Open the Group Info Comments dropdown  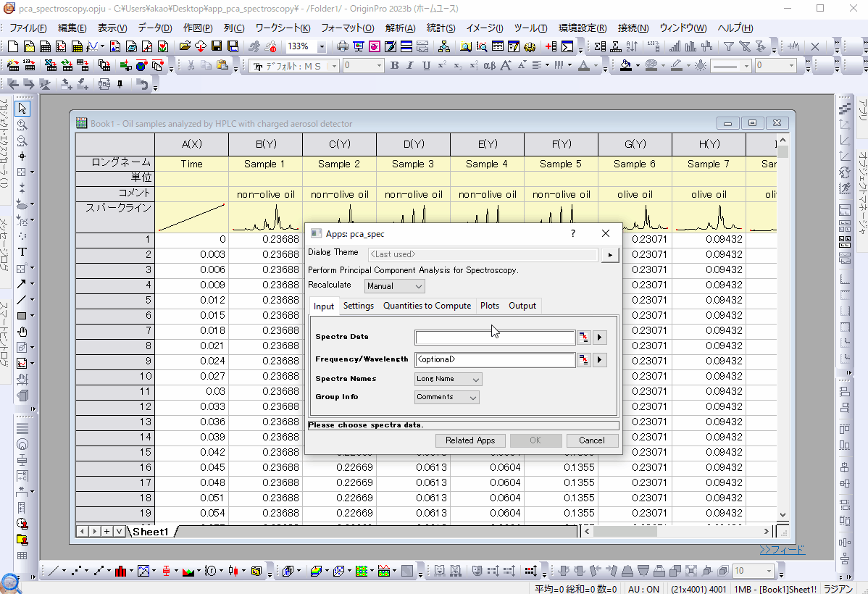447,397
